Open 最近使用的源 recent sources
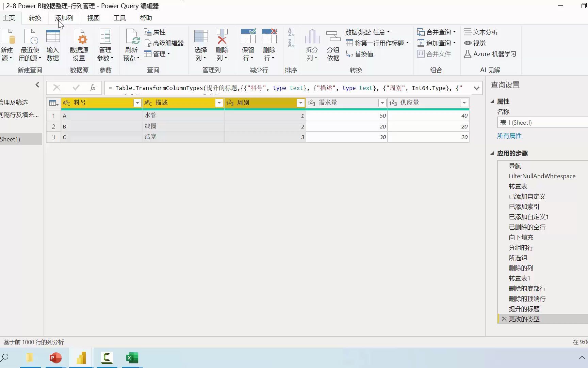588x368 pixels. [30, 45]
